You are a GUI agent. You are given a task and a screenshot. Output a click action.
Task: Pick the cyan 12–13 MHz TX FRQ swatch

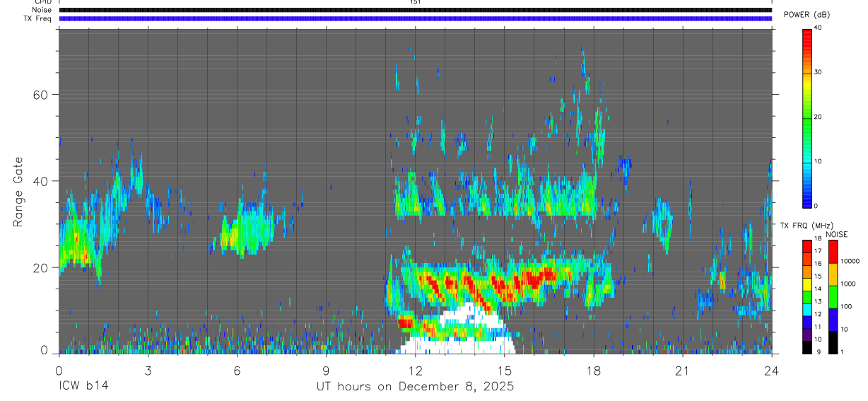(807, 309)
